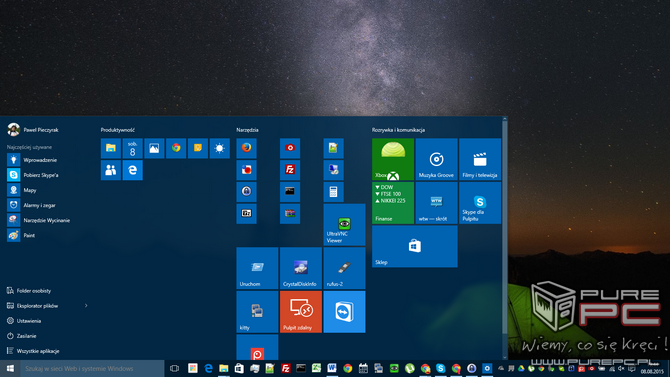The width and height of the screenshot is (670, 377).
Task: Select the Produktywność group heading
Action: point(118,130)
